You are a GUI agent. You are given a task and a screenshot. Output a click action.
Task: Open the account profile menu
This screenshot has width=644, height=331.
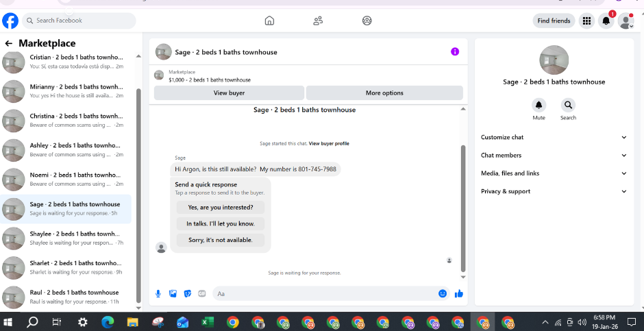pos(626,21)
